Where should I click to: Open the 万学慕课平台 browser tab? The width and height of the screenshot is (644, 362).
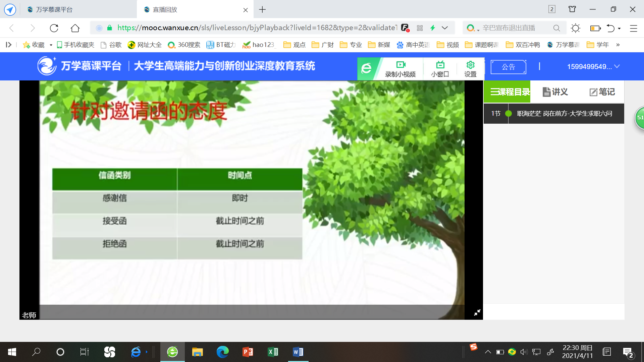point(54,9)
